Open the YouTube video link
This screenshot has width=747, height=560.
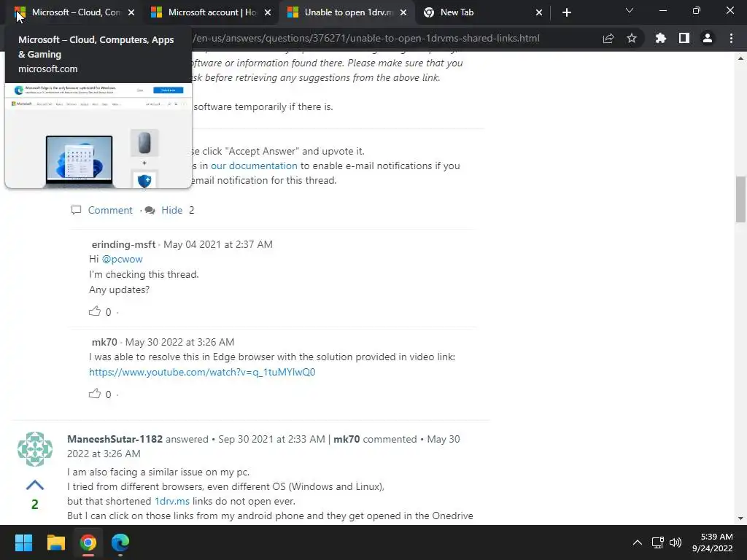click(202, 372)
